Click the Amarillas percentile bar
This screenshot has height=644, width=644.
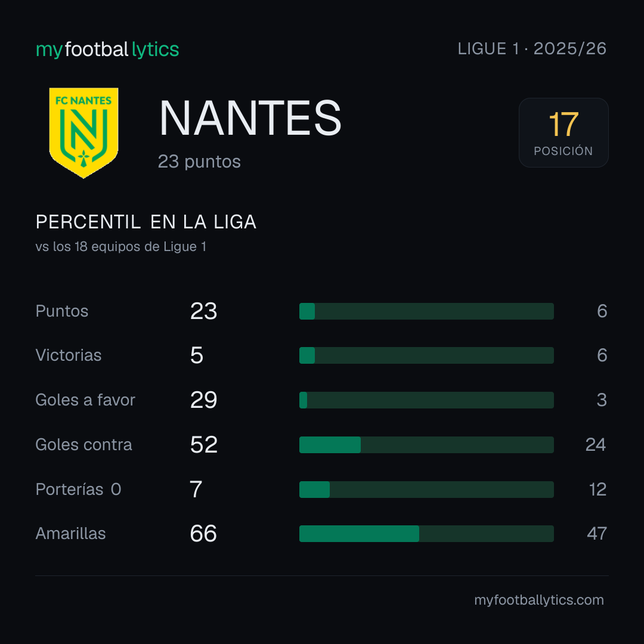426,534
